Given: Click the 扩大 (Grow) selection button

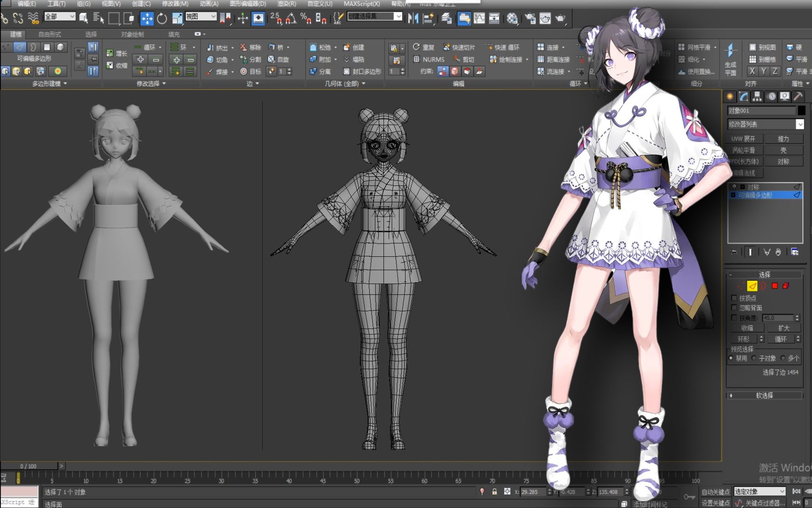Looking at the screenshot, I should [x=784, y=328].
